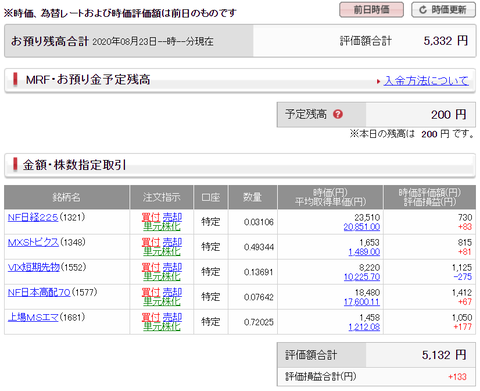Open VIX短期先物 stock link
Image resolution: width=480 pixels, height=391 pixels.
34,267
